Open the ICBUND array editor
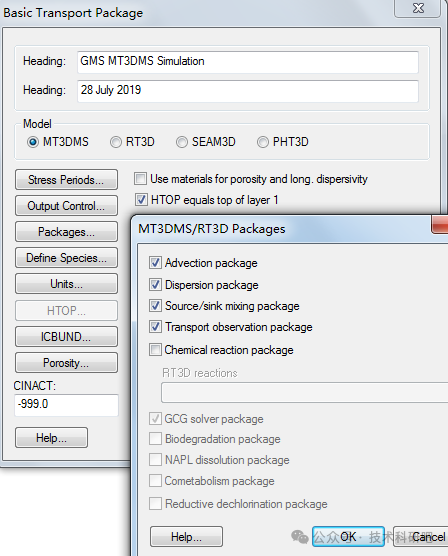The image size is (448, 556). tap(66, 337)
